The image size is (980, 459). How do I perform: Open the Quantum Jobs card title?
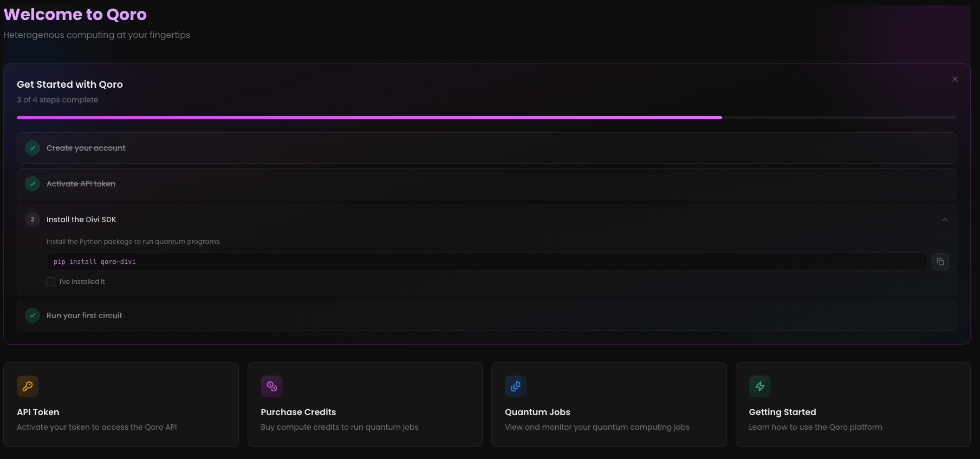pos(537,412)
